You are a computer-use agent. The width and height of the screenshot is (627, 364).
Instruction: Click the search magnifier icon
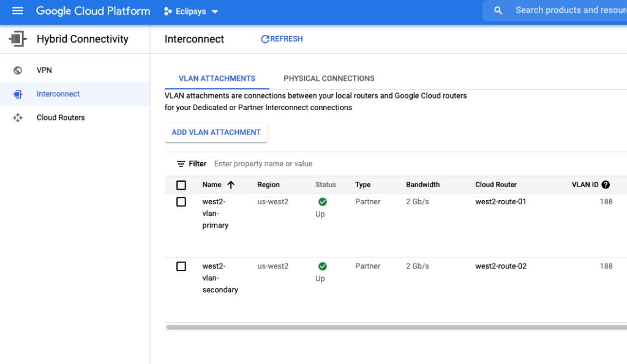[x=498, y=10]
